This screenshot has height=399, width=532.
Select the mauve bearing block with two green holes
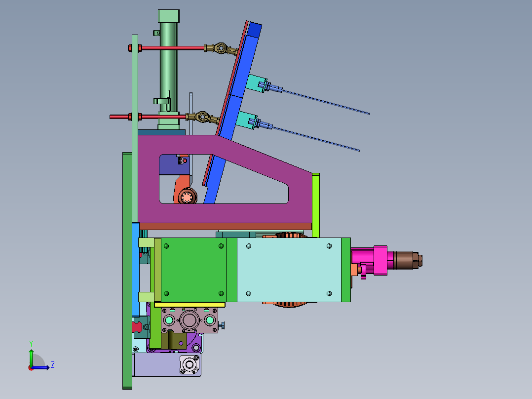point(190,320)
